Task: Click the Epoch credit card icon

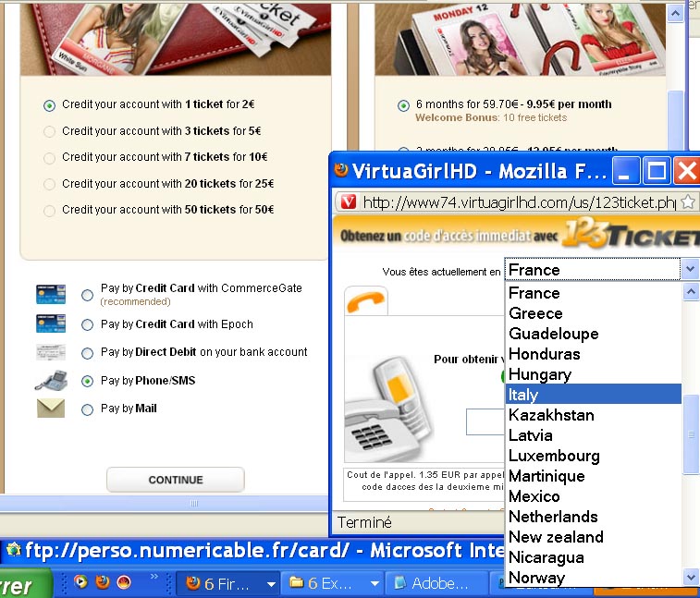Action: pyautogui.click(x=51, y=323)
